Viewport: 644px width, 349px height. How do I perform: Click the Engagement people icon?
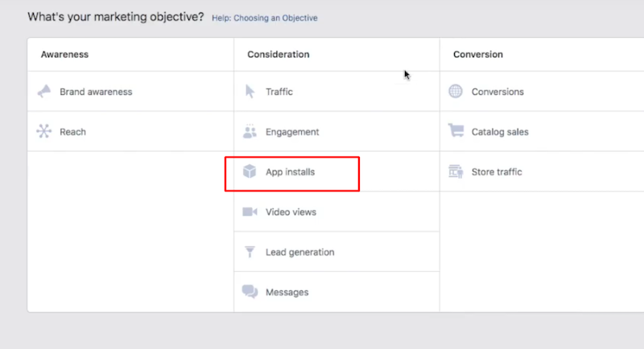[250, 132]
